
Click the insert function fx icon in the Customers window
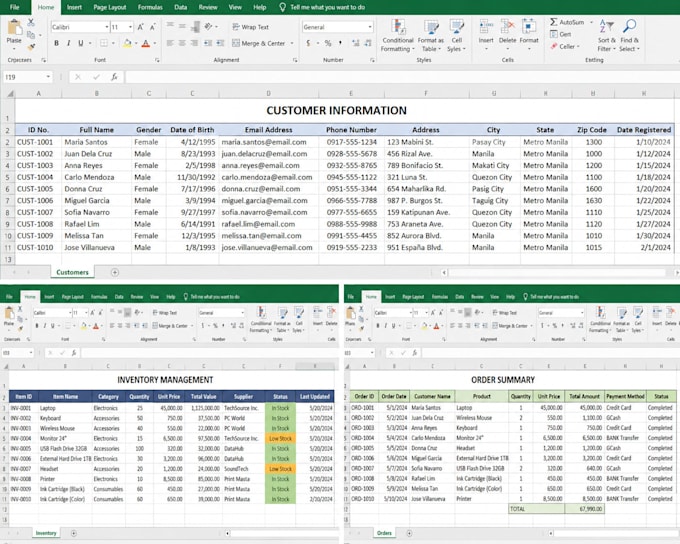click(x=114, y=77)
